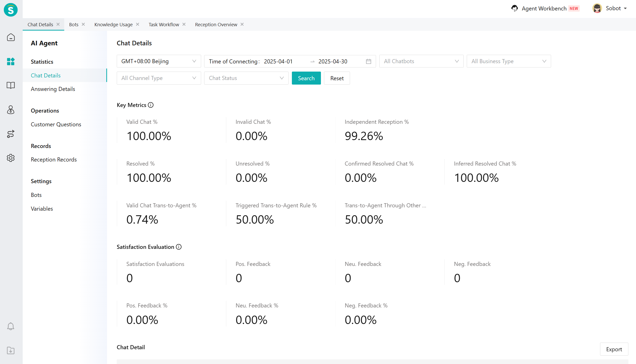Viewport: 636px width, 364px height.
Task: Click the Reset button
Action: tap(337, 78)
